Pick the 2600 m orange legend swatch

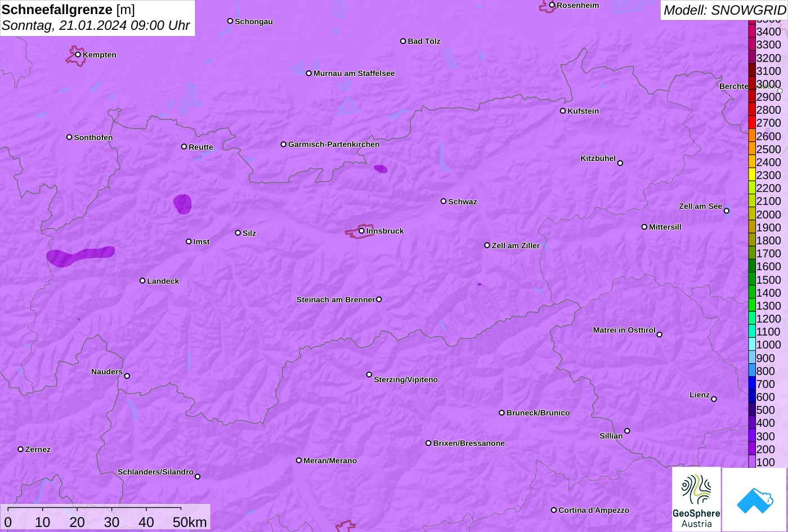coord(751,136)
